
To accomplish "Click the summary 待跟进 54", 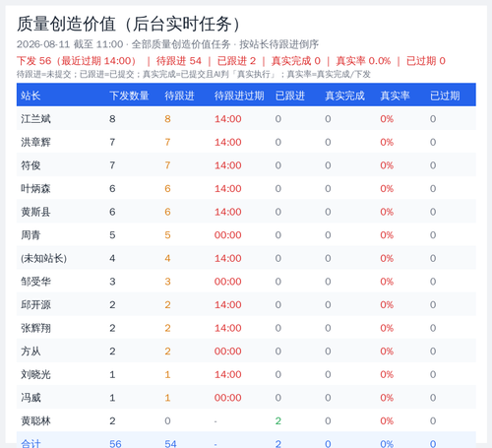I will (x=179, y=61).
